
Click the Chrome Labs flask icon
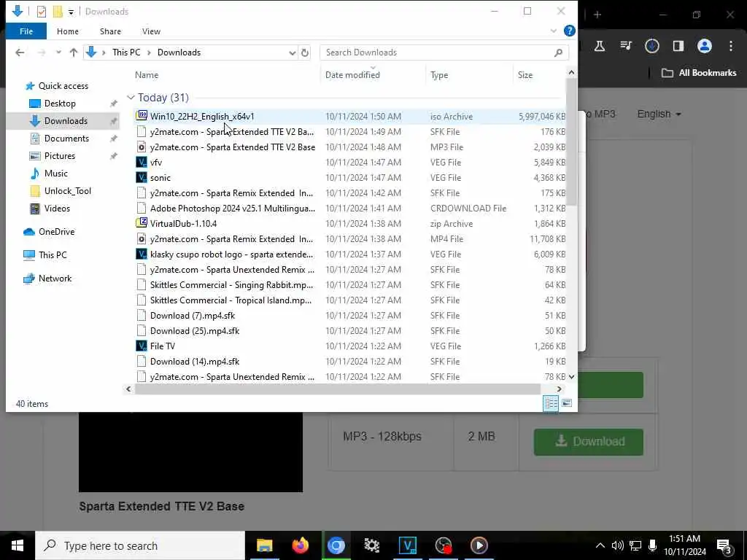600,46
